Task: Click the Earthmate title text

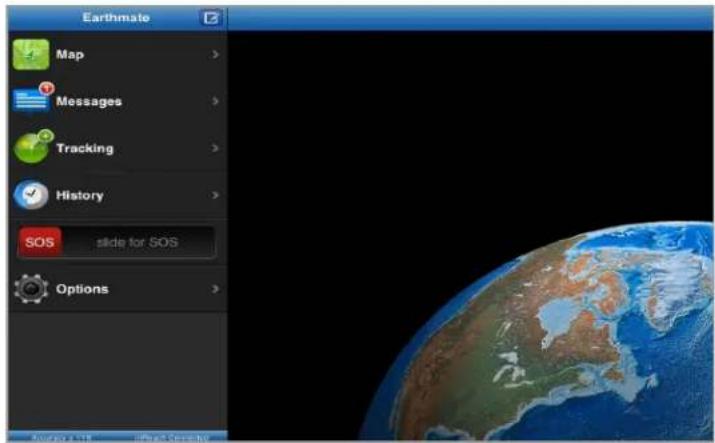Action: (x=116, y=18)
